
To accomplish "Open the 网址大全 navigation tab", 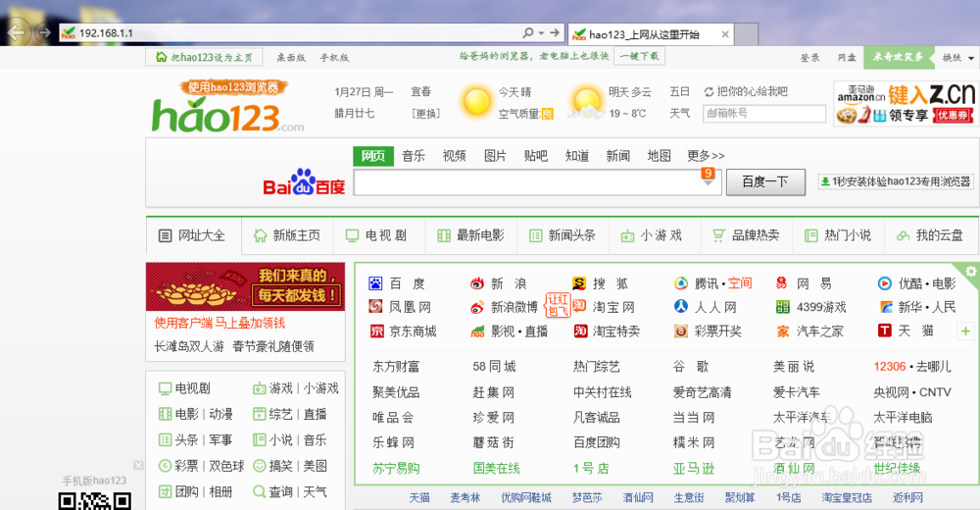I will coord(193,236).
